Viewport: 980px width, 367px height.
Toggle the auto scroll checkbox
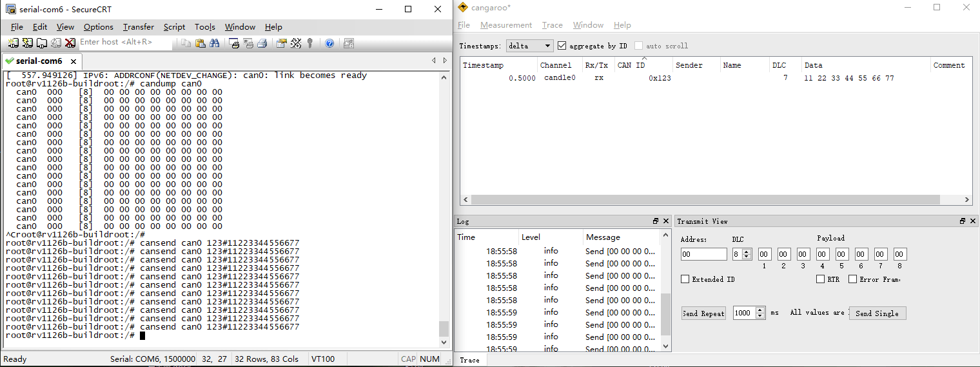coord(638,46)
